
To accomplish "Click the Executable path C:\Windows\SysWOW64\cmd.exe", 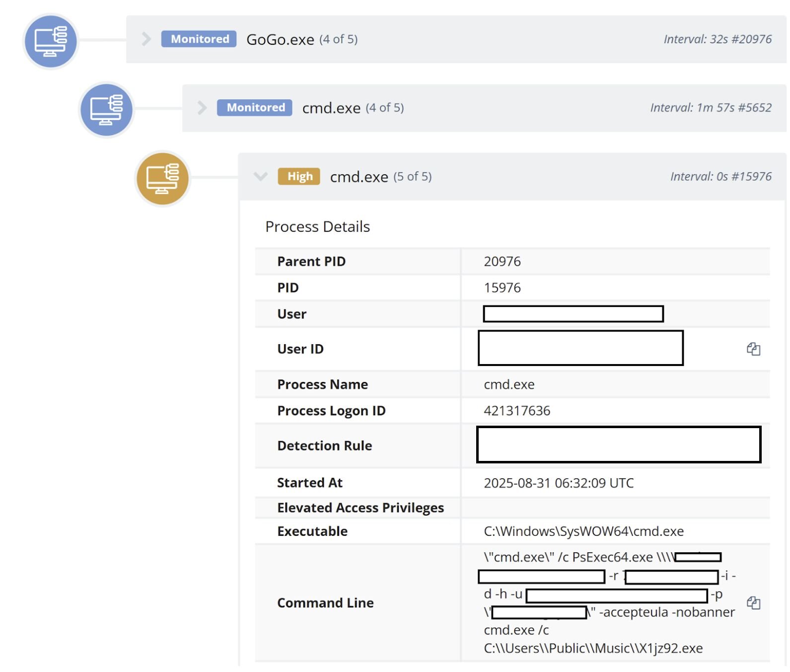I will pyautogui.click(x=583, y=531).
